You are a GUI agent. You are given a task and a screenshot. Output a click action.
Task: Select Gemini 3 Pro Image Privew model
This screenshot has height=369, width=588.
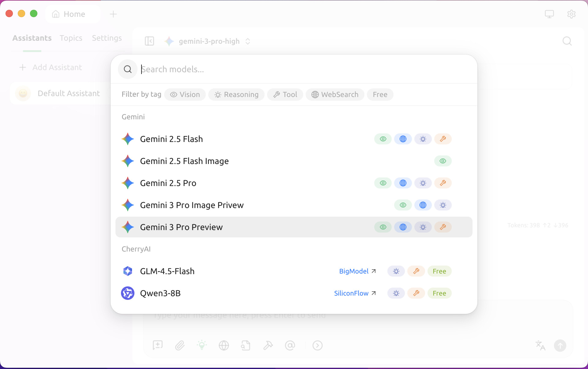[x=294, y=205]
